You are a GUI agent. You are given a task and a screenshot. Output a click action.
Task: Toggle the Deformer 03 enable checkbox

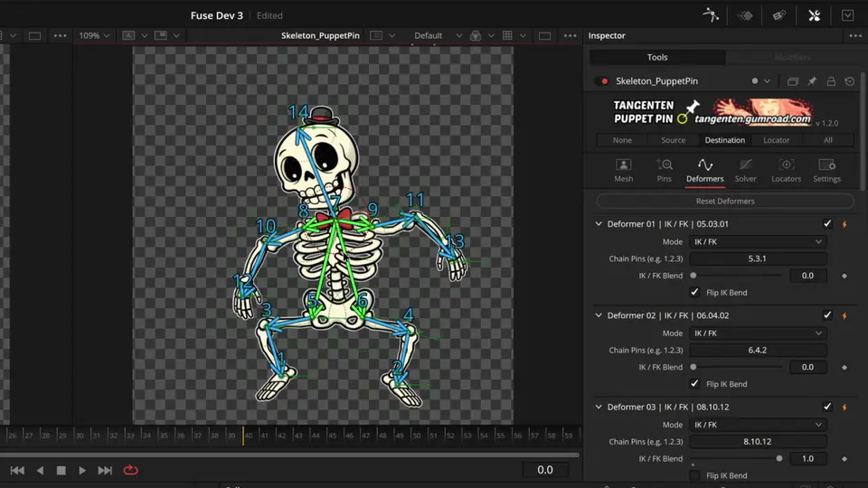827,407
